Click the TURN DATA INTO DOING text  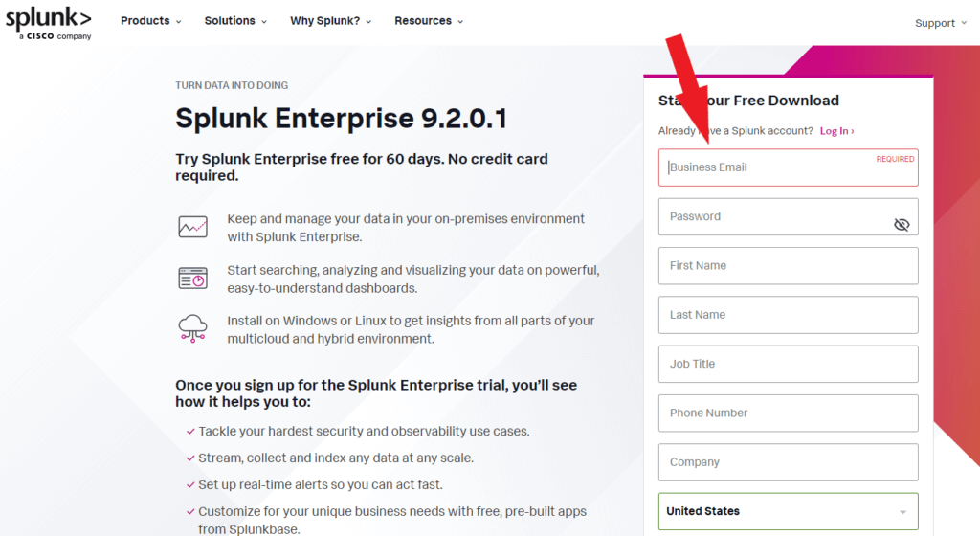coord(232,85)
